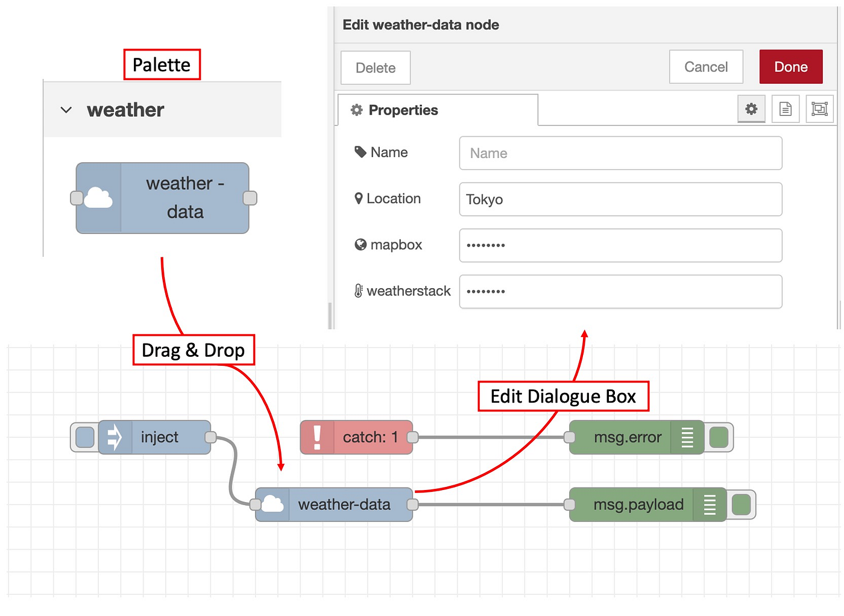The width and height of the screenshot is (844, 616).
Task: Switch to the Properties tab
Action: 403,110
